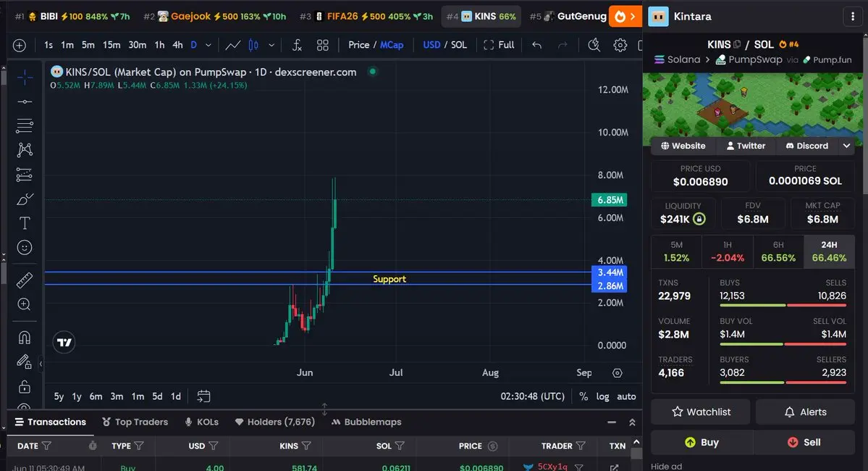This screenshot has width=868, height=471.
Task: Minimize the transactions panel with minus icon
Action: [612, 422]
